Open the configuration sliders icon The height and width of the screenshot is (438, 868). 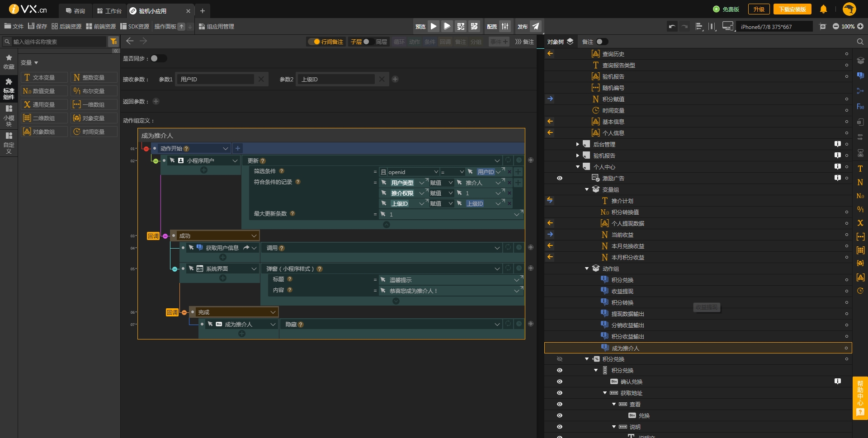point(505,26)
